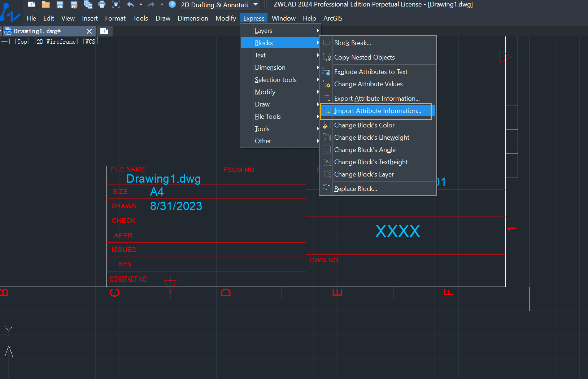
Task: Expand the Selection tools submenu
Action: click(x=280, y=80)
